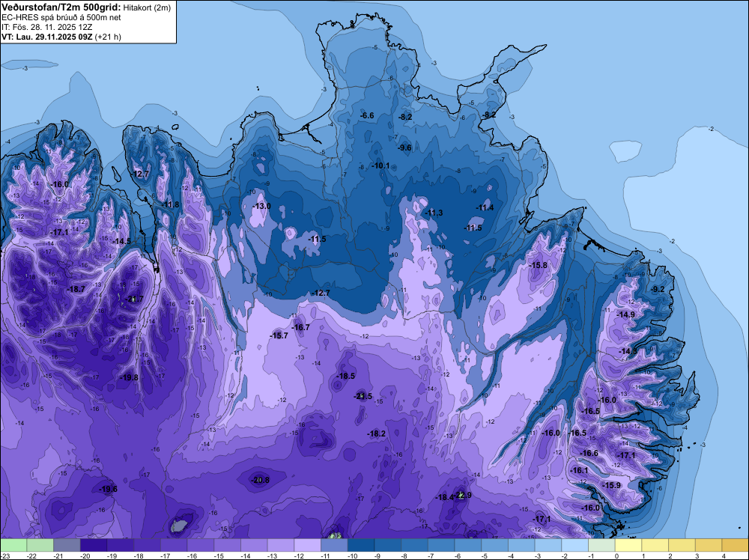The image size is (749, 560).
Task: Click the -12 label in the color legend
Action: [x=300, y=556]
